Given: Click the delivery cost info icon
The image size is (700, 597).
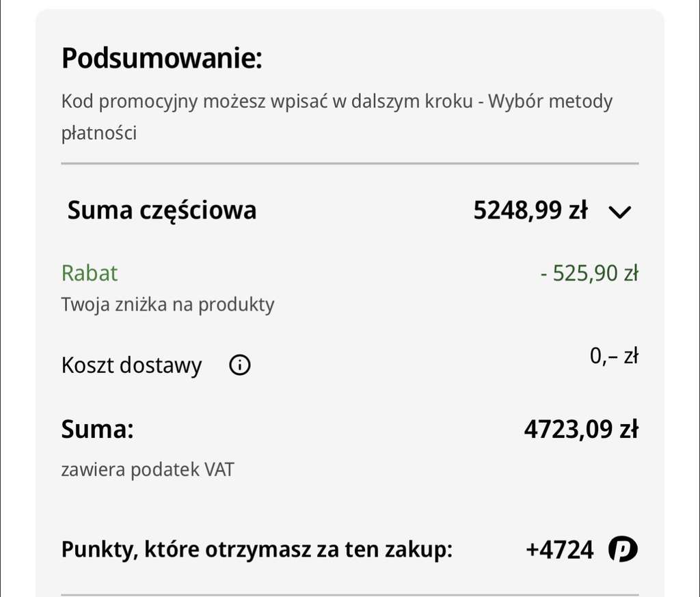Looking at the screenshot, I should tap(240, 365).
